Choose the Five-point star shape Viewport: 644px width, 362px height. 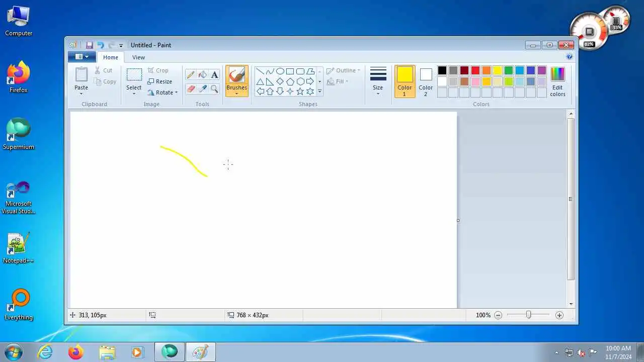pyautogui.click(x=300, y=91)
